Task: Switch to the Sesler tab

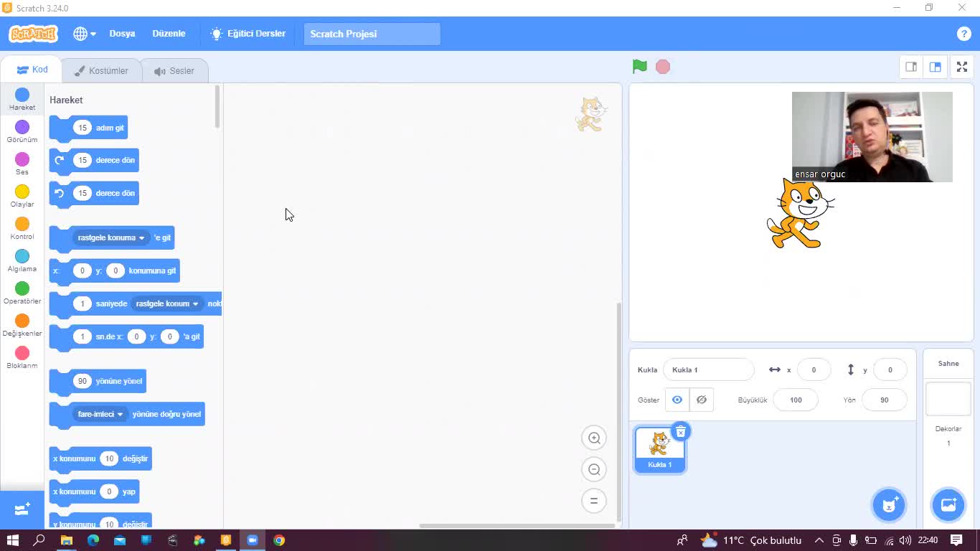Action: pyautogui.click(x=174, y=70)
